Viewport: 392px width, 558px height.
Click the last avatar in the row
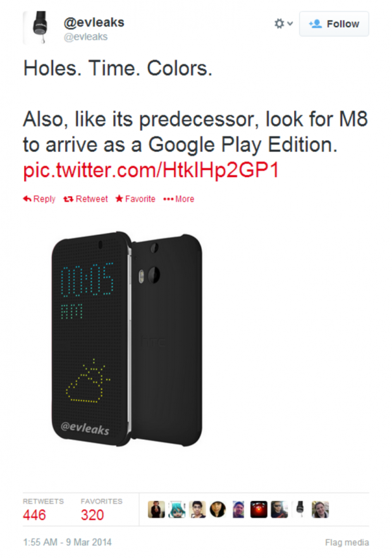point(320,509)
